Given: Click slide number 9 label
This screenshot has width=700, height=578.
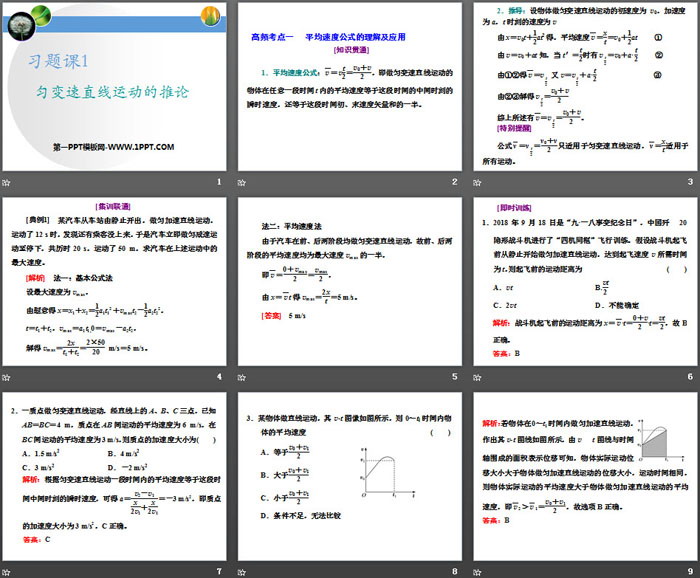Looking at the screenshot, I should pyautogui.click(x=690, y=571).
